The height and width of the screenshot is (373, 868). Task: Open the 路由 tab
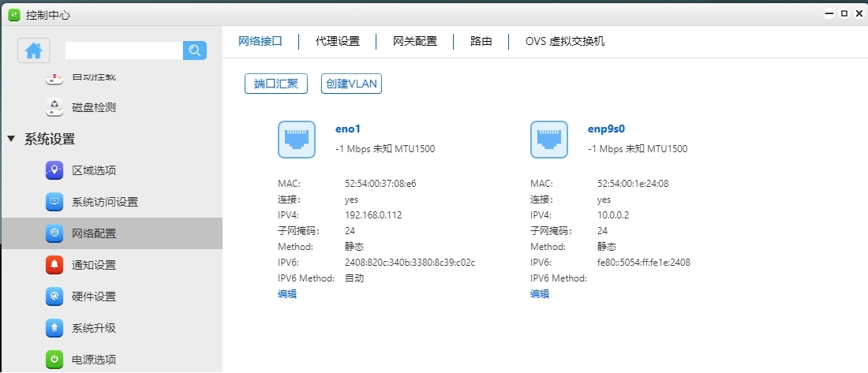481,42
